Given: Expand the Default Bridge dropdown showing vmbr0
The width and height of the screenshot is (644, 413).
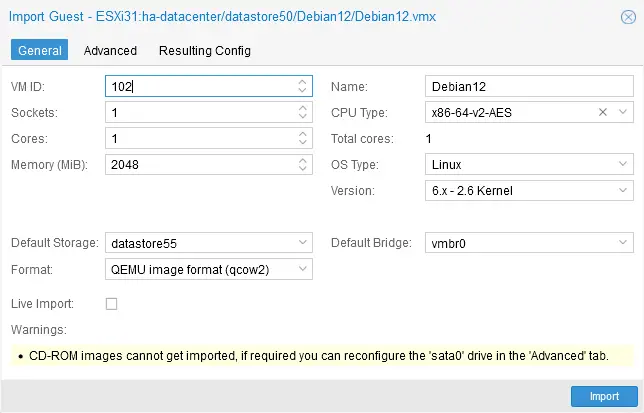Looking at the screenshot, I should click(x=623, y=243).
